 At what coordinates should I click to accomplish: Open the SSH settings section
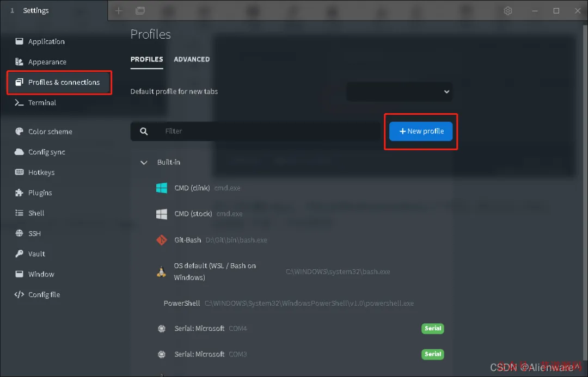pyautogui.click(x=34, y=233)
